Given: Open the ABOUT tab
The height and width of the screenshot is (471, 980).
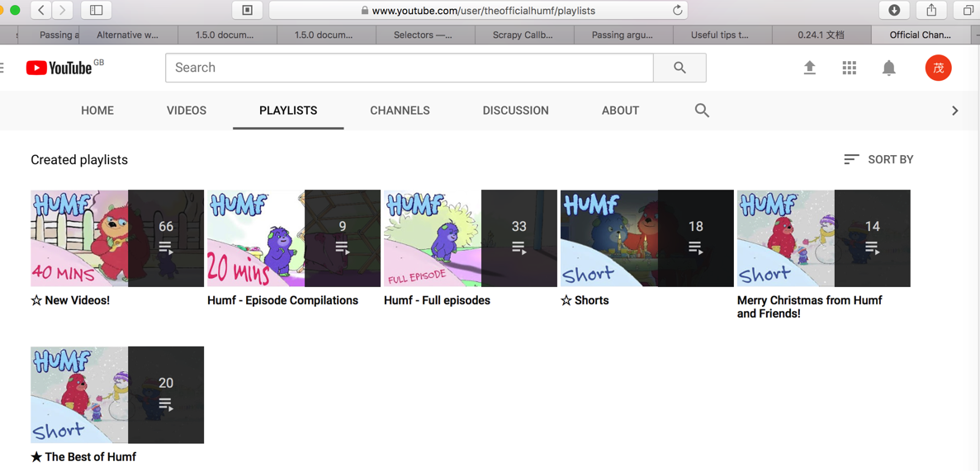Looking at the screenshot, I should 620,111.
